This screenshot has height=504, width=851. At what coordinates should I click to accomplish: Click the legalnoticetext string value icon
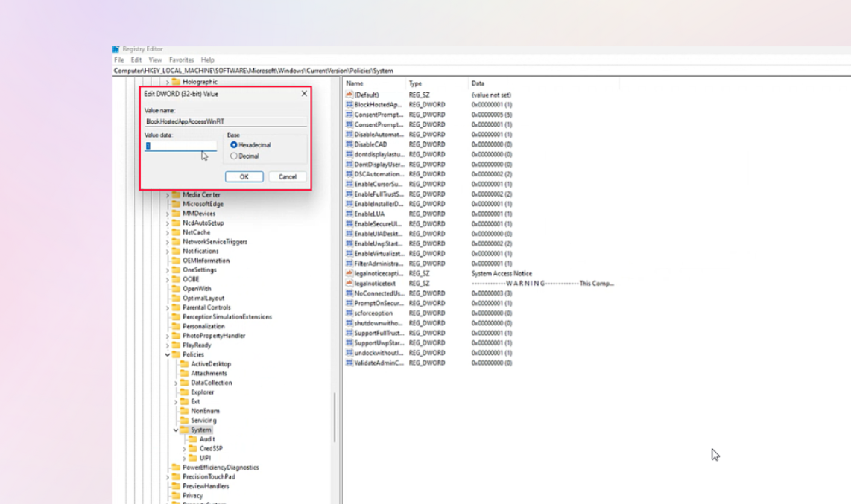[x=349, y=283]
